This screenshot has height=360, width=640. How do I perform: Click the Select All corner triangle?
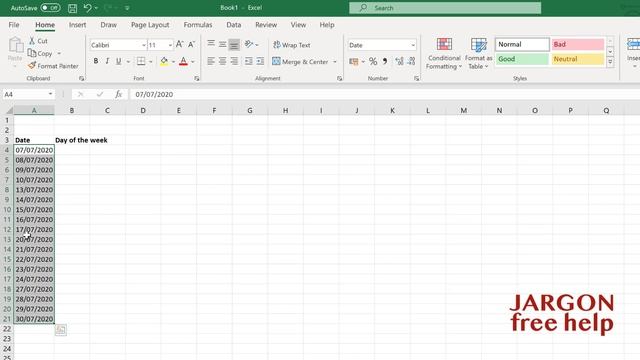pos(9,110)
